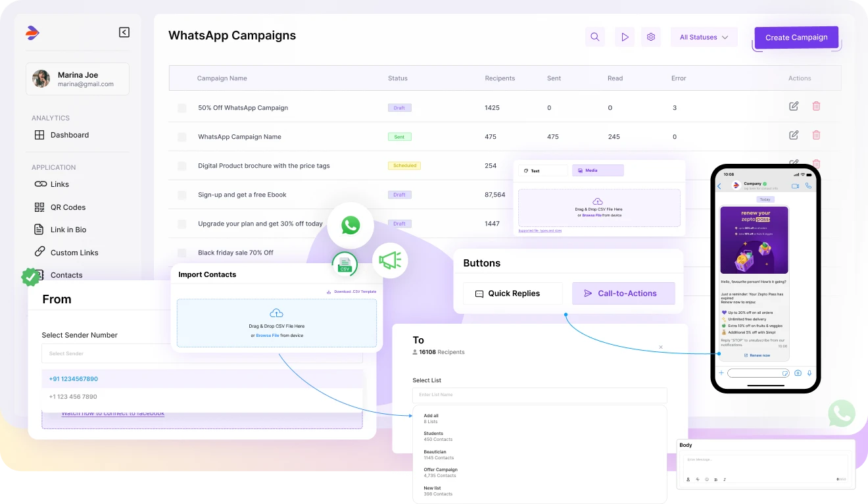Image resolution: width=868 pixels, height=504 pixels.
Task: Tap the video call icon in phone chat
Action: 795,186
